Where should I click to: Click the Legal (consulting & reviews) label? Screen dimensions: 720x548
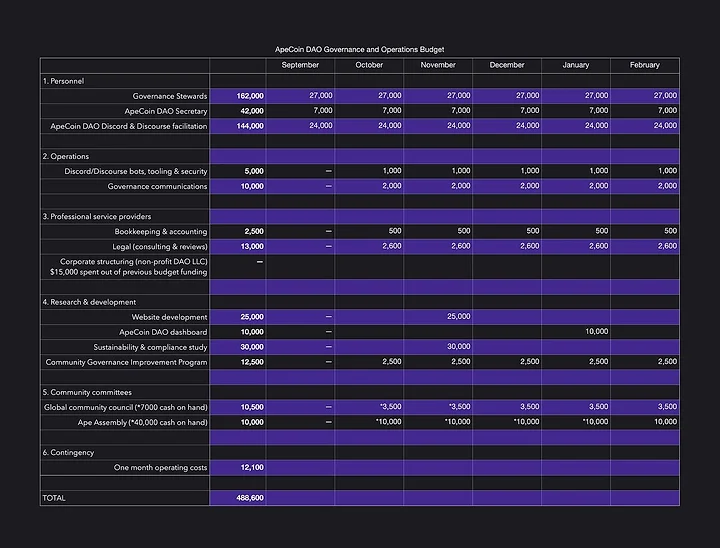click(160, 247)
